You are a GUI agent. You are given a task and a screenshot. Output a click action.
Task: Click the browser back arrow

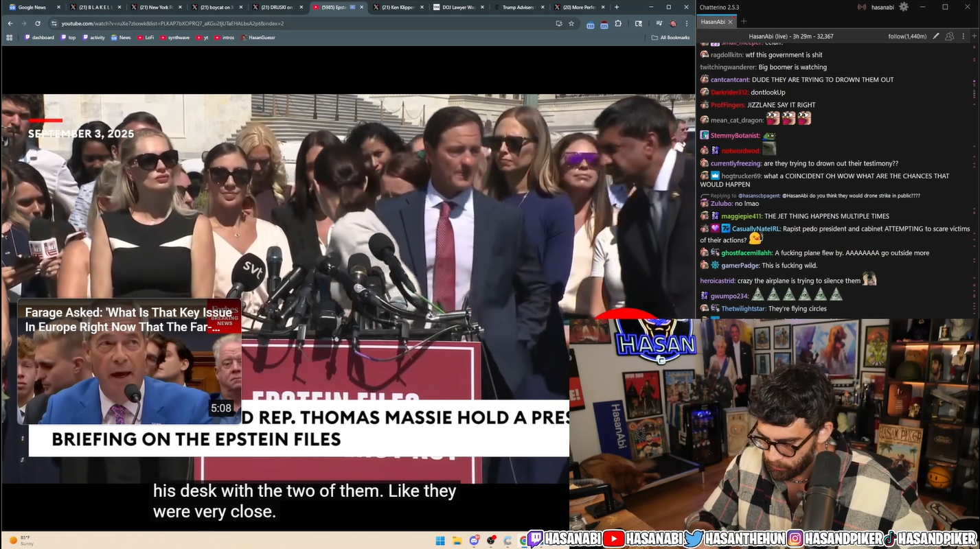click(x=10, y=23)
